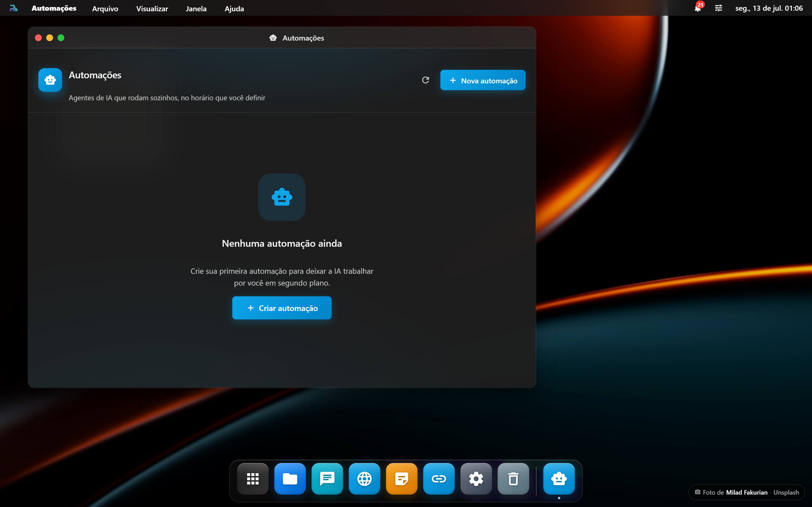
Task: Open the control center sliders icon
Action: pyautogui.click(x=718, y=8)
